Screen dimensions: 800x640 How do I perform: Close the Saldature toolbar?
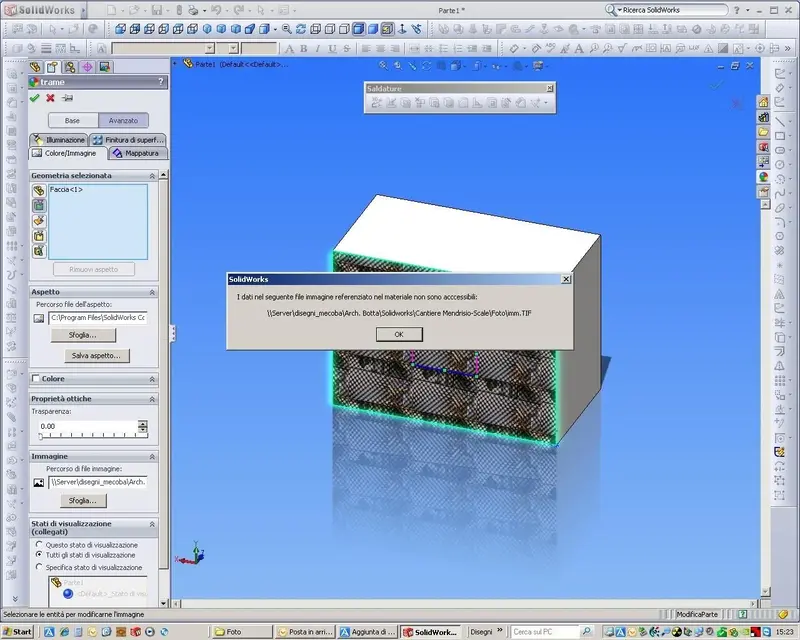[x=549, y=88]
